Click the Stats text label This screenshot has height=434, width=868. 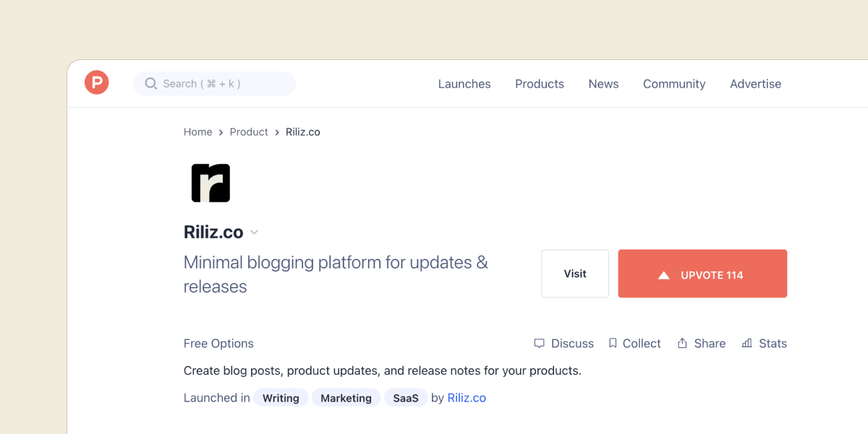(773, 343)
